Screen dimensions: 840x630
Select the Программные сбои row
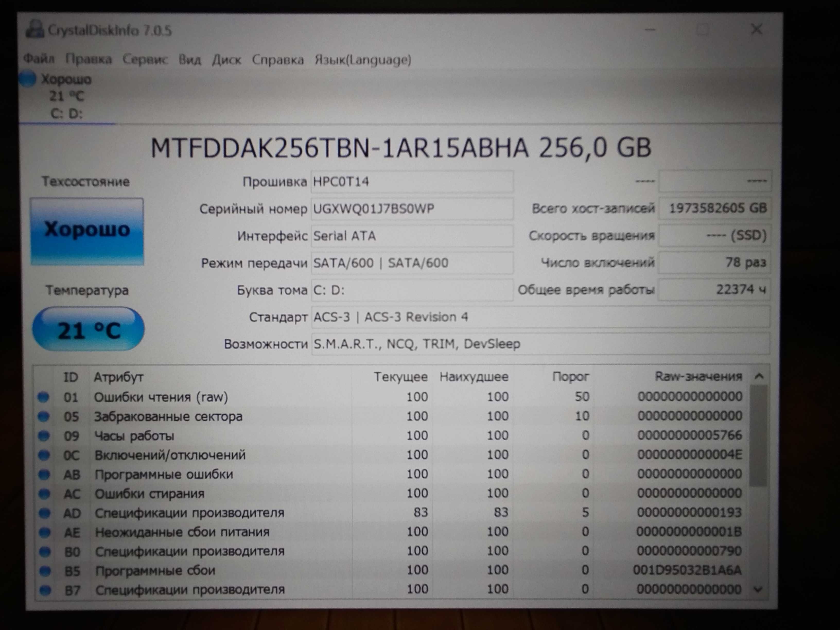point(391,570)
